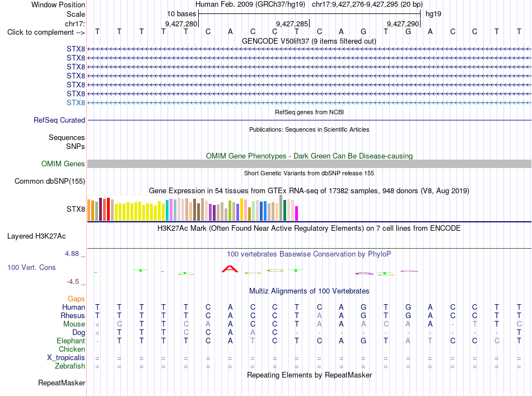
Task: Click the gray OMIM Genes bar
Action: (309, 164)
